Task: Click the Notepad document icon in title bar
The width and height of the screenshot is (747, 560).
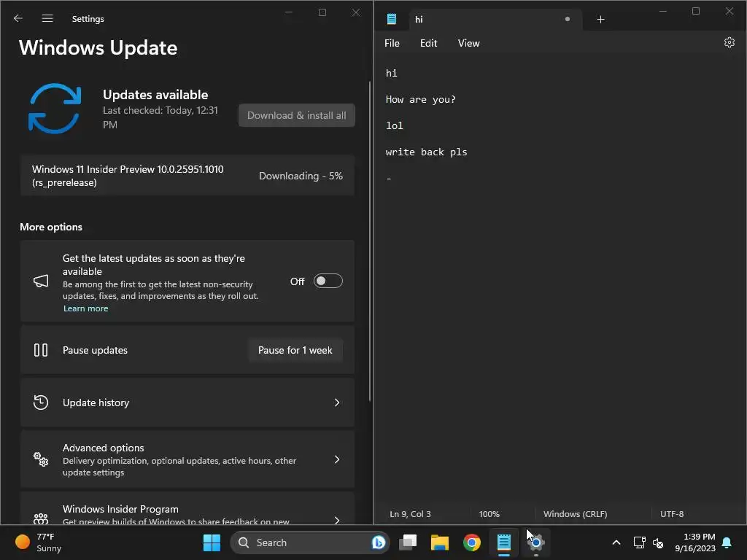Action: coord(392,19)
